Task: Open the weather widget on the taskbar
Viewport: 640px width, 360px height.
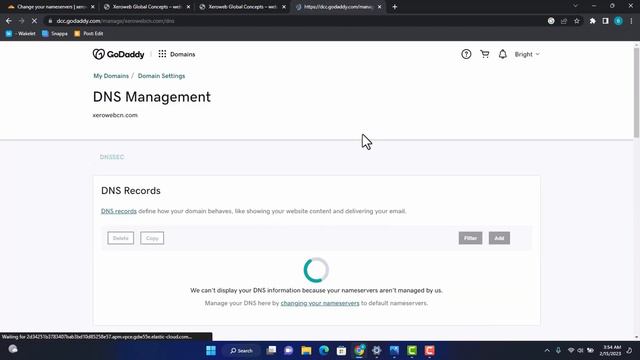Action: click(x=13, y=349)
